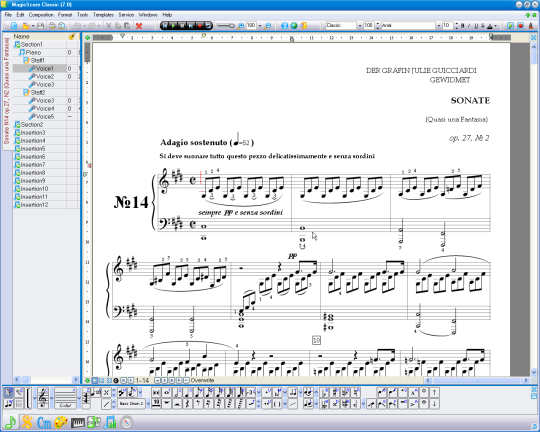Image resolution: width=540 pixels, height=432 pixels.
Task: Delete with the red X icon
Action: [139, 25]
